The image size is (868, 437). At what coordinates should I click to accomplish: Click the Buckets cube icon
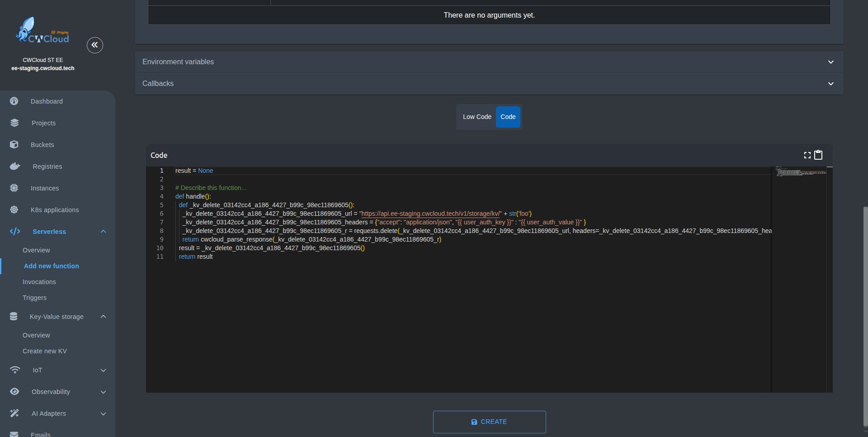tap(14, 145)
